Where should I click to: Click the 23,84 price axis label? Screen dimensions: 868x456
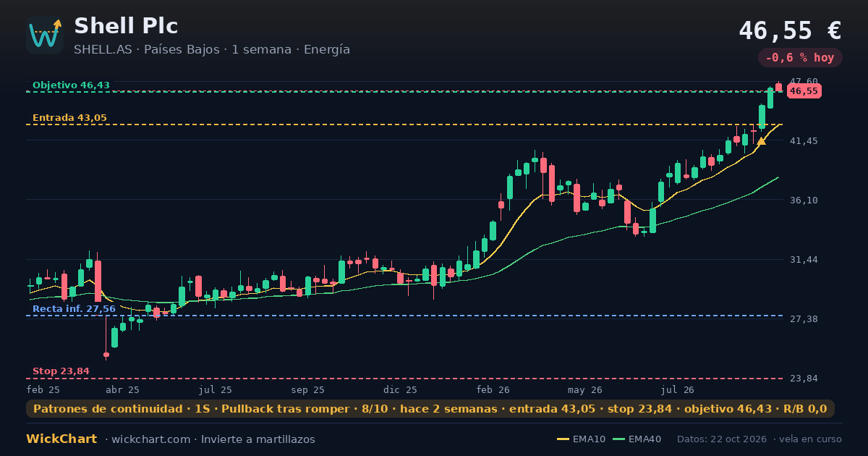(x=804, y=378)
